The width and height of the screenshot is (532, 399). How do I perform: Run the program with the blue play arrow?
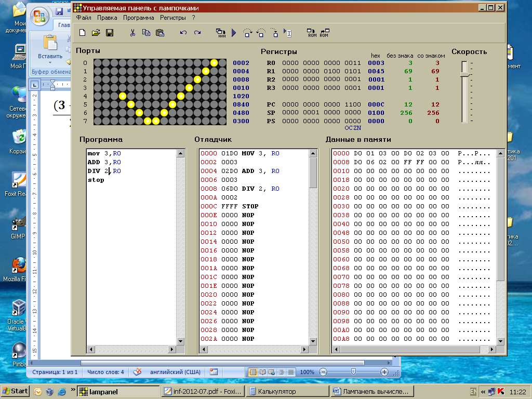point(234,33)
